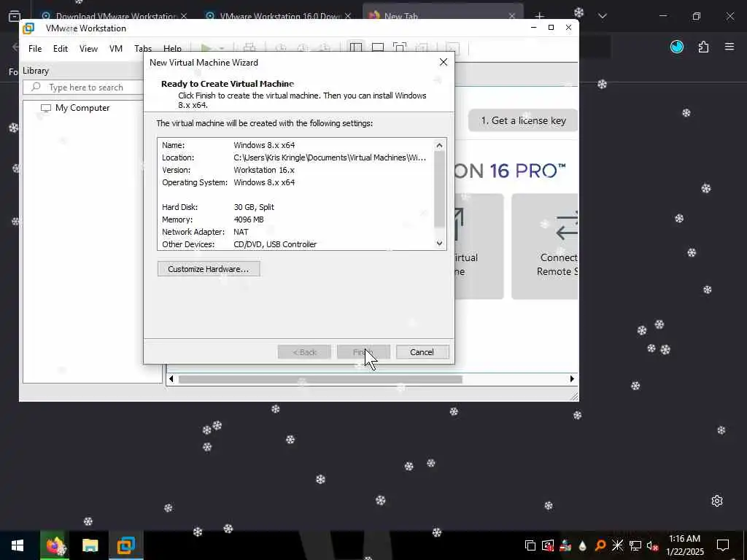
Task: Click Get a license key button
Action: click(523, 120)
